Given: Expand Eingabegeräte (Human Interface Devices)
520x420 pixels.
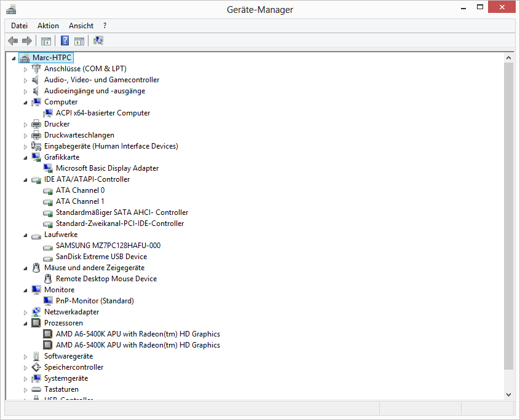Looking at the screenshot, I should 26,147.
